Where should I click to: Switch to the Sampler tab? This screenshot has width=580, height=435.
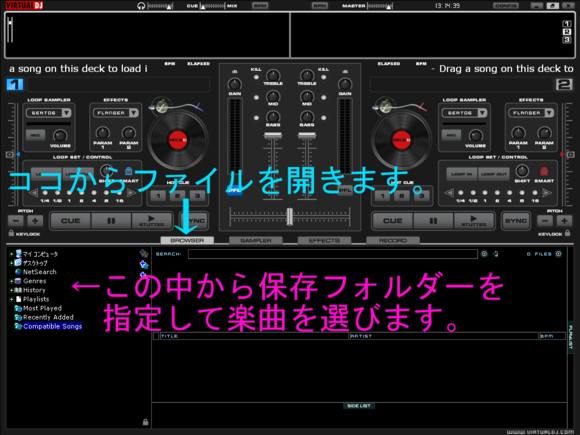click(x=256, y=240)
